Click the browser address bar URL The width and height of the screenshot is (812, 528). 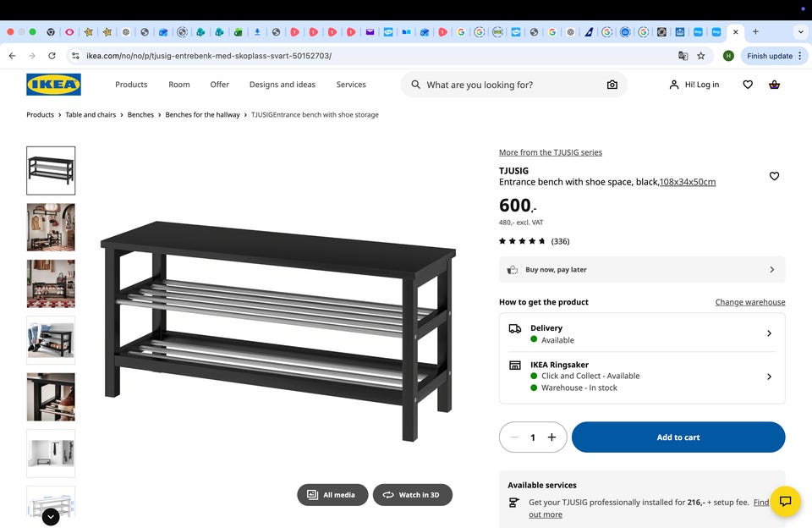(209, 56)
